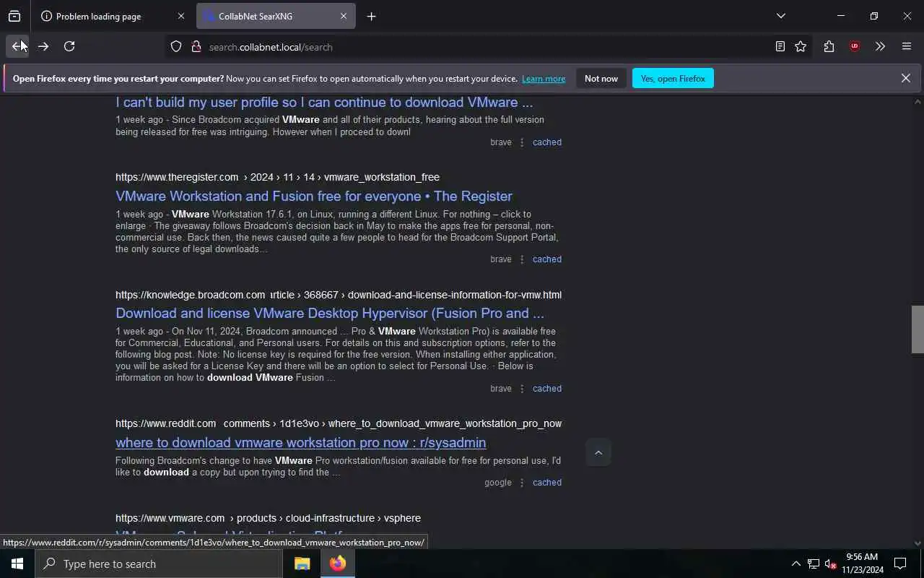Toggle Reader View icon in address bar
The image size is (924, 578).
click(x=780, y=46)
